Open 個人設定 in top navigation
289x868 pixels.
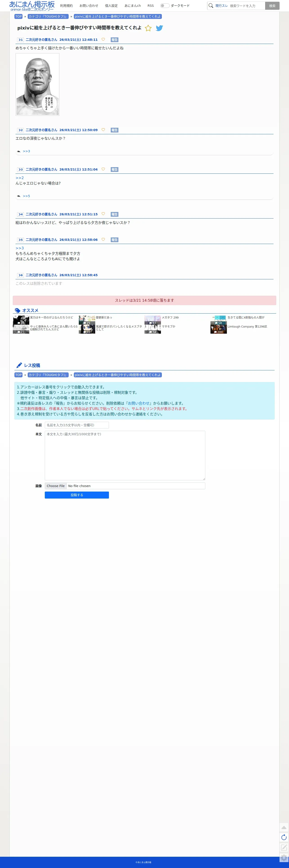click(111, 6)
